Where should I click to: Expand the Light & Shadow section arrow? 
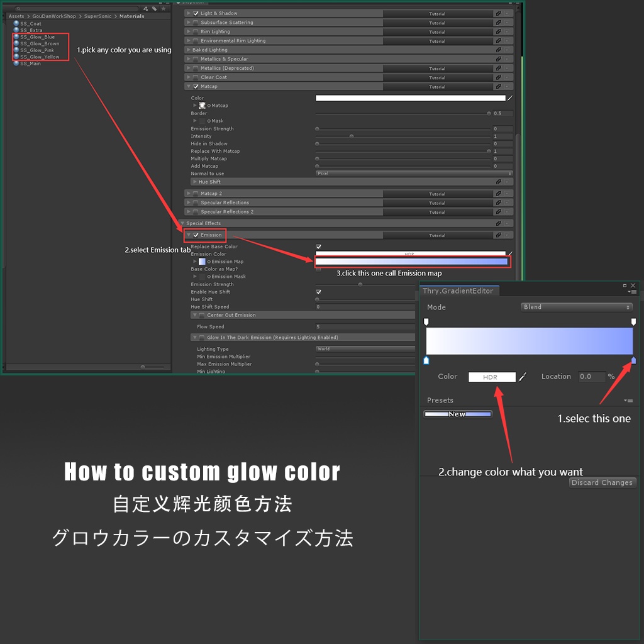189,14
